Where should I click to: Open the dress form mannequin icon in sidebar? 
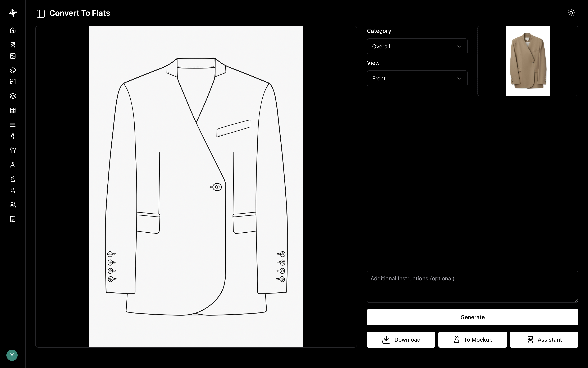pyautogui.click(x=13, y=179)
